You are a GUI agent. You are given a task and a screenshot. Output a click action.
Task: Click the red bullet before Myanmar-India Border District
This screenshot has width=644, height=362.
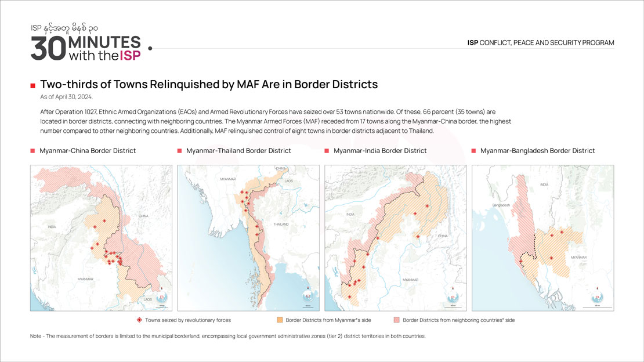[x=327, y=151]
